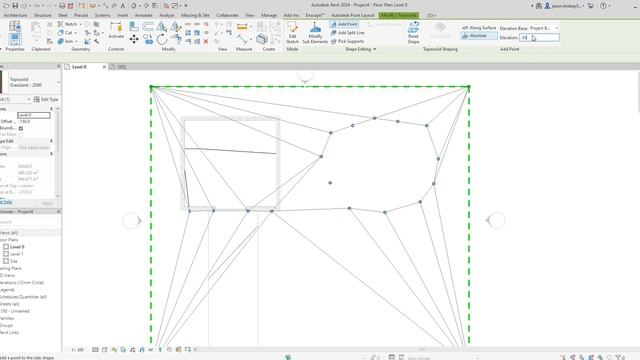This screenshot has width=640, height=360.
Task: Open the Massing & Site ribbon tab
Action: [x=195, y=15]
